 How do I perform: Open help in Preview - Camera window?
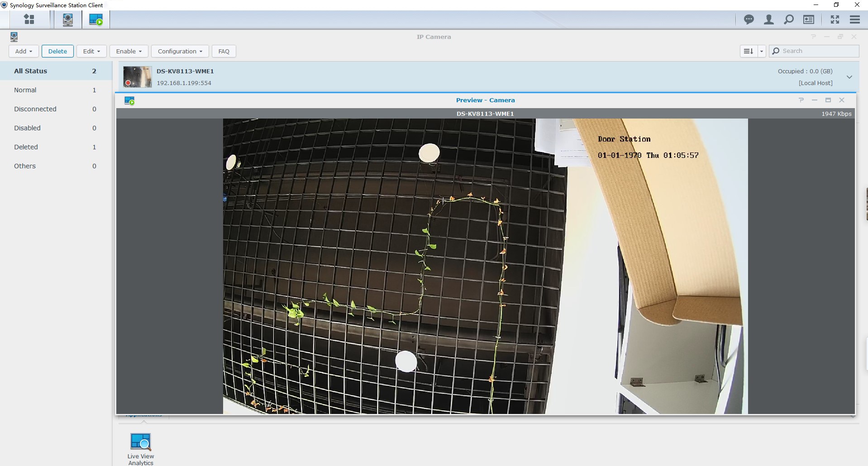pyautogui.click(x=801, y=100)
